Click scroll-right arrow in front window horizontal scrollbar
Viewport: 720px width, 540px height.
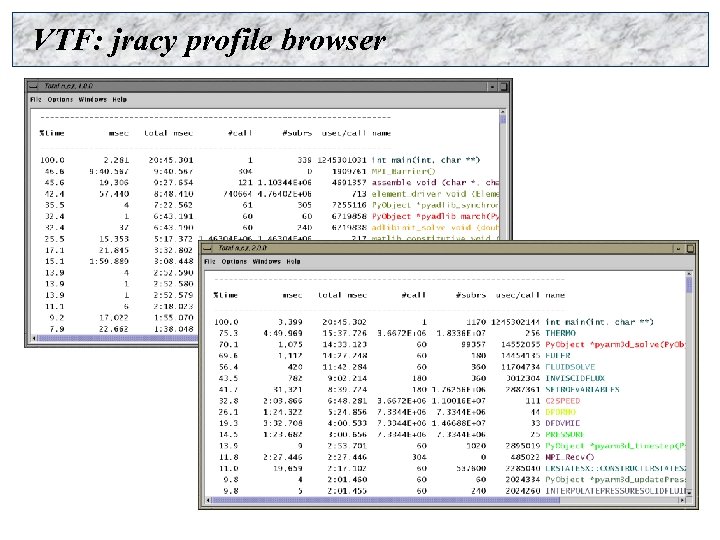(681, 500)
